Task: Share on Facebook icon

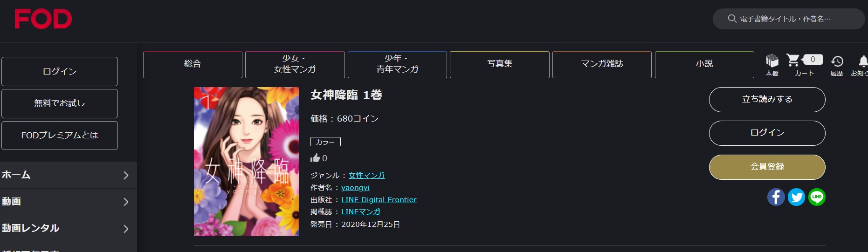Action: pyautogui.click(x=776, y=197)
